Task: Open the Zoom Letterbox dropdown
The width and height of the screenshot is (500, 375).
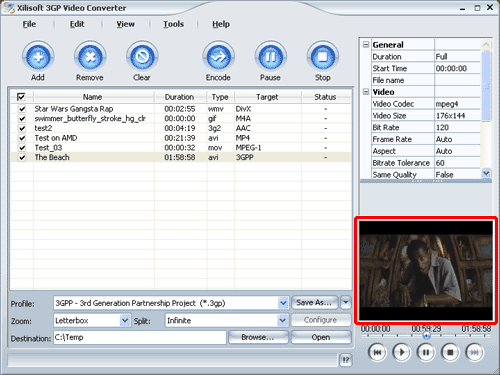Action: tap(125, 320)
